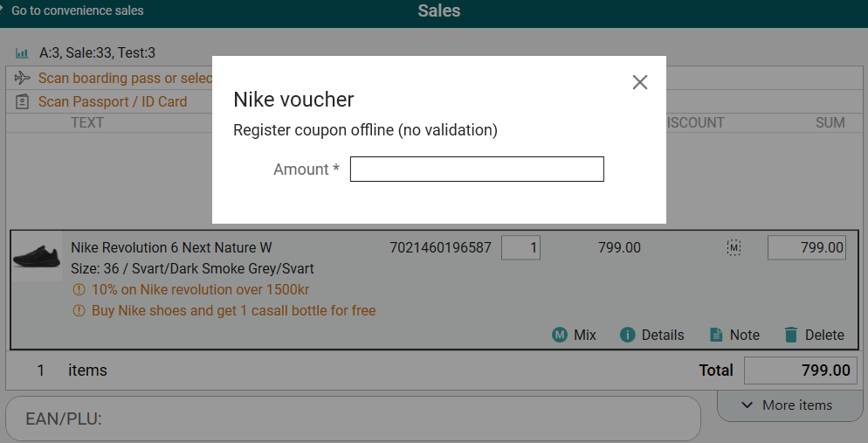Open Details for the Nike shoe

(x=651, y=335)
